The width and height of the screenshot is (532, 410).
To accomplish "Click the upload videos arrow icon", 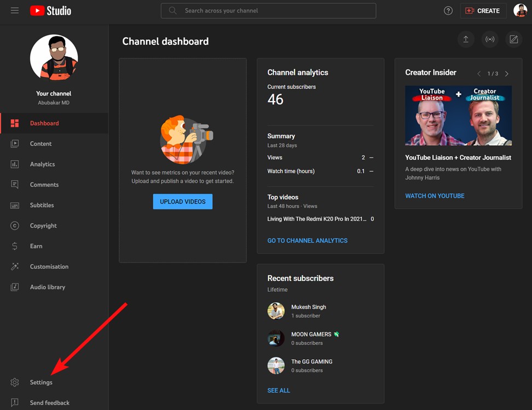I will click(466, 39).
